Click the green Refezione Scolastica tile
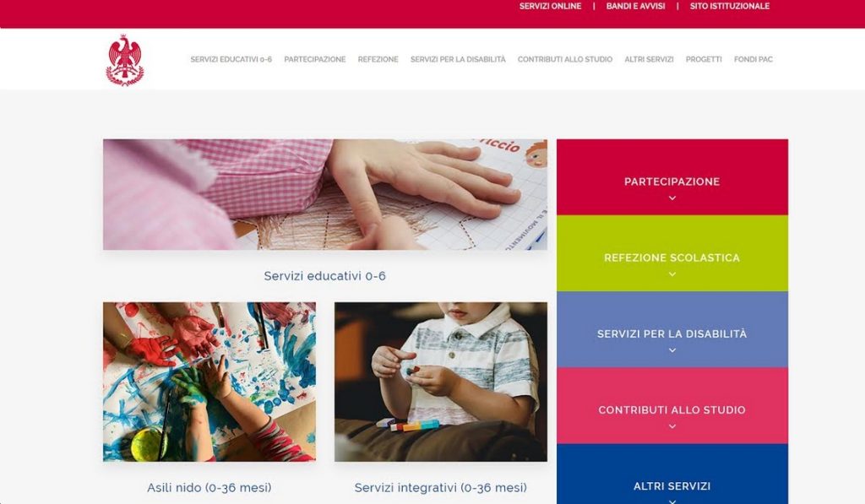Image resolution: width=865 pixels, height=504 pixels. pos(672,253)
